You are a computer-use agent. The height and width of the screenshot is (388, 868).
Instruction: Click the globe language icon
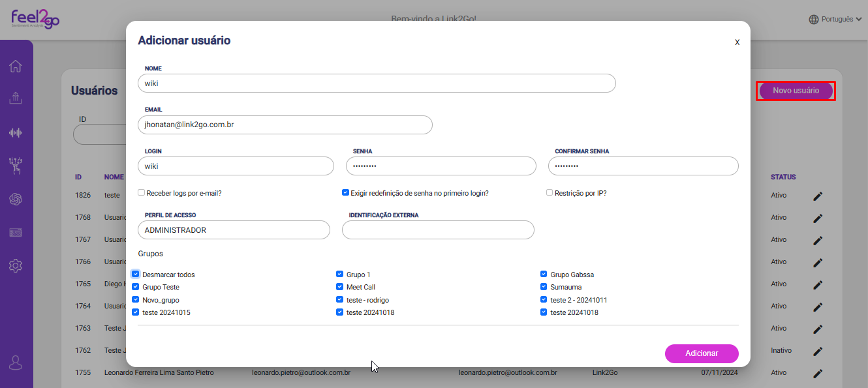pyautogui.click(x=813, y=20)
